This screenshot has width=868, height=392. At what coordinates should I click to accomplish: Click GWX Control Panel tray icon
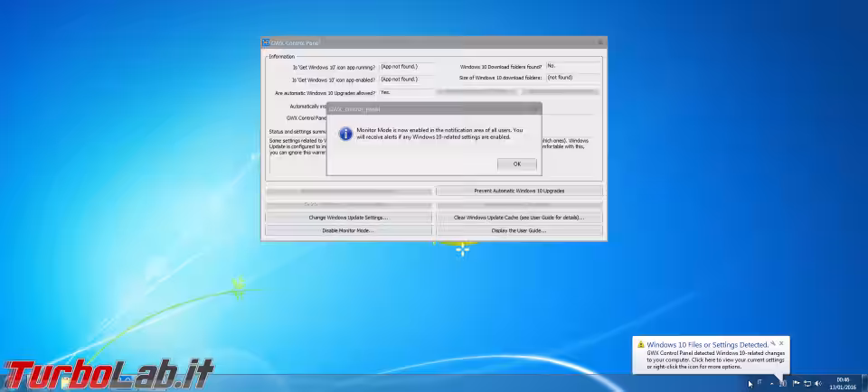(783, 384)
